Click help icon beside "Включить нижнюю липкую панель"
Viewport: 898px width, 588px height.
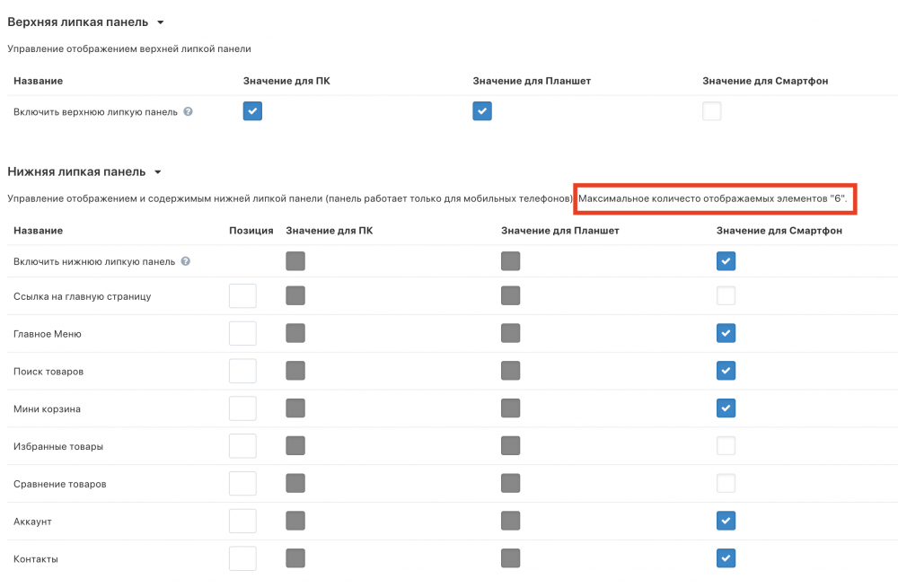[x=185, y=261]
